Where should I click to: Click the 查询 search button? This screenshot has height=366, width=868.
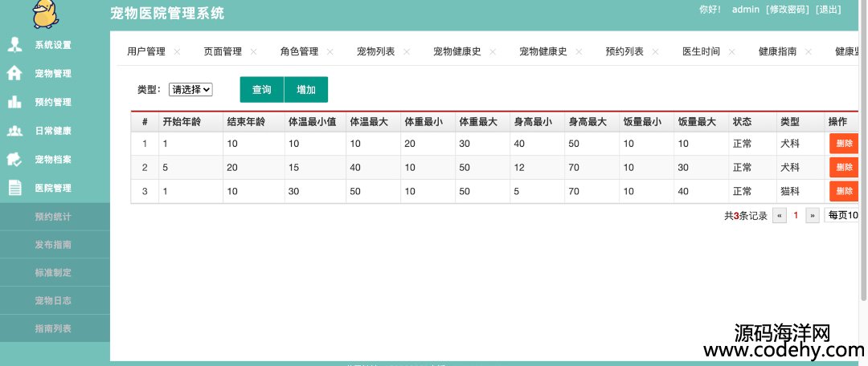pos(262,90)
